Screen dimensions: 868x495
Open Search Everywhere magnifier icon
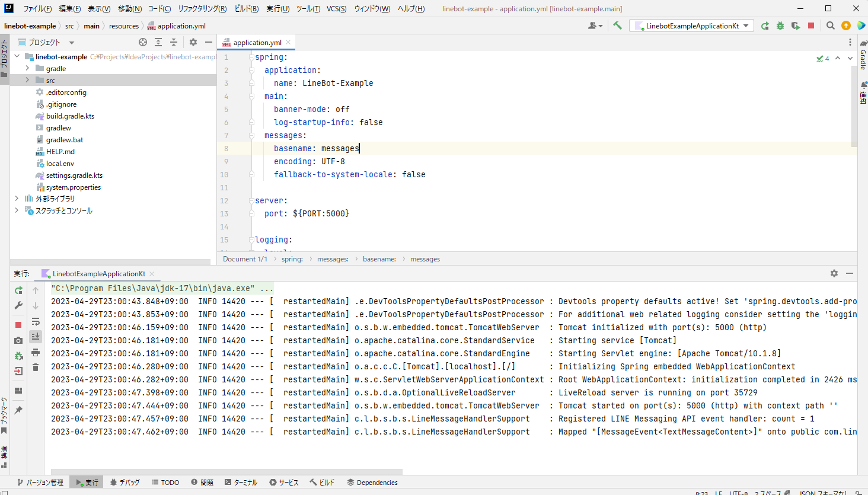pos(831,25)
